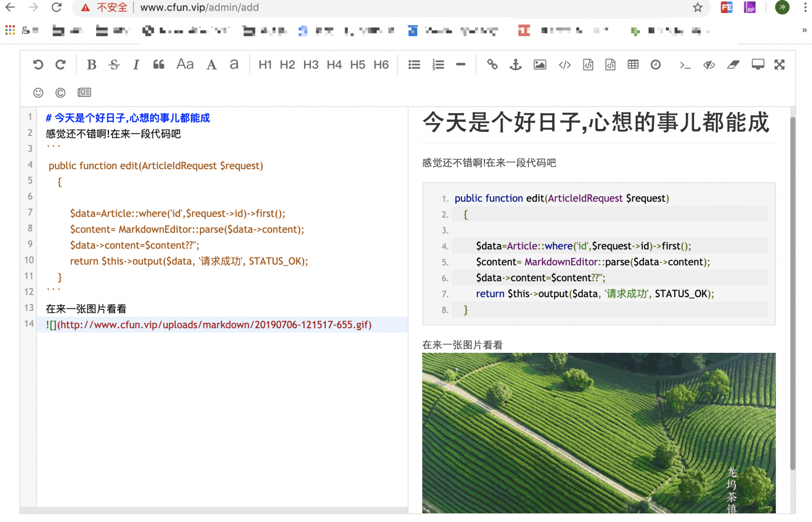Insert a block quote
Screen dimensions: 812x522
click(159, 65)
